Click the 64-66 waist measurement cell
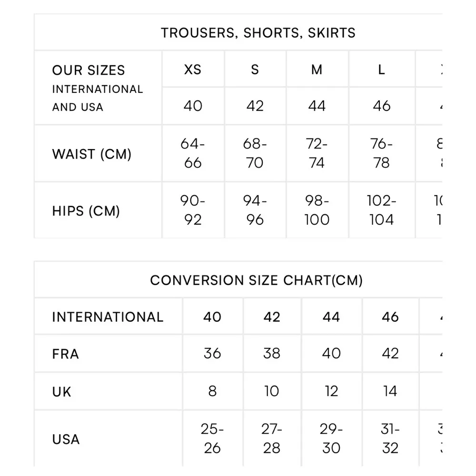 (x=193, y=153)
